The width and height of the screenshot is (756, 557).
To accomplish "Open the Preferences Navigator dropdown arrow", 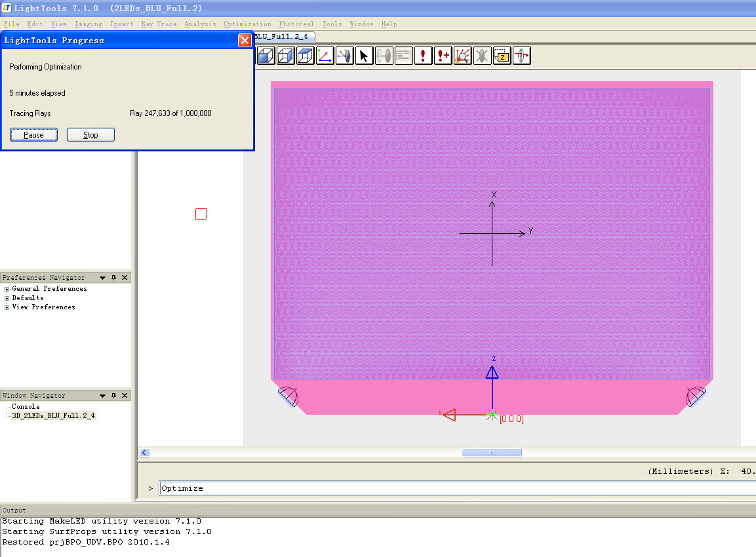I will (103, 278).
